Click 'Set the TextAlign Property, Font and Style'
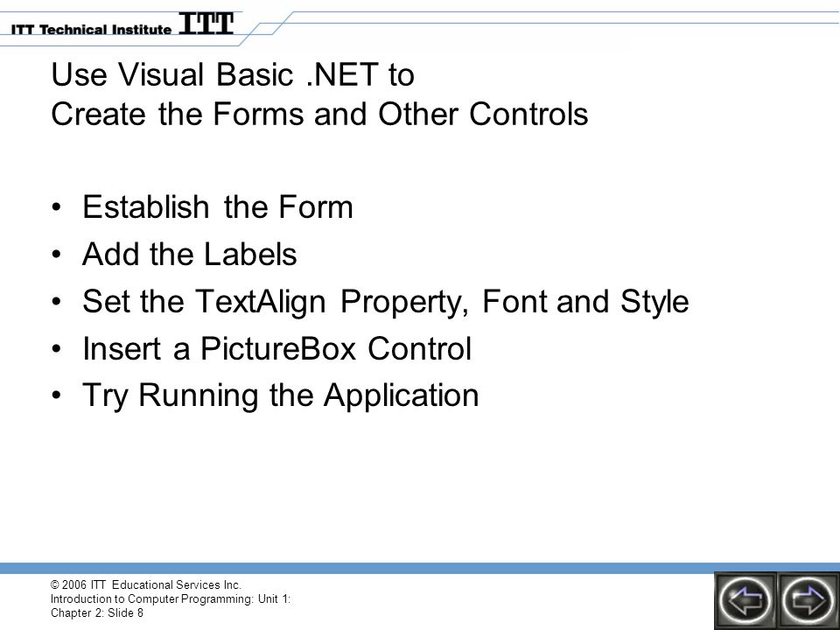This screenshot has width=840, height=630. [385, 302]
